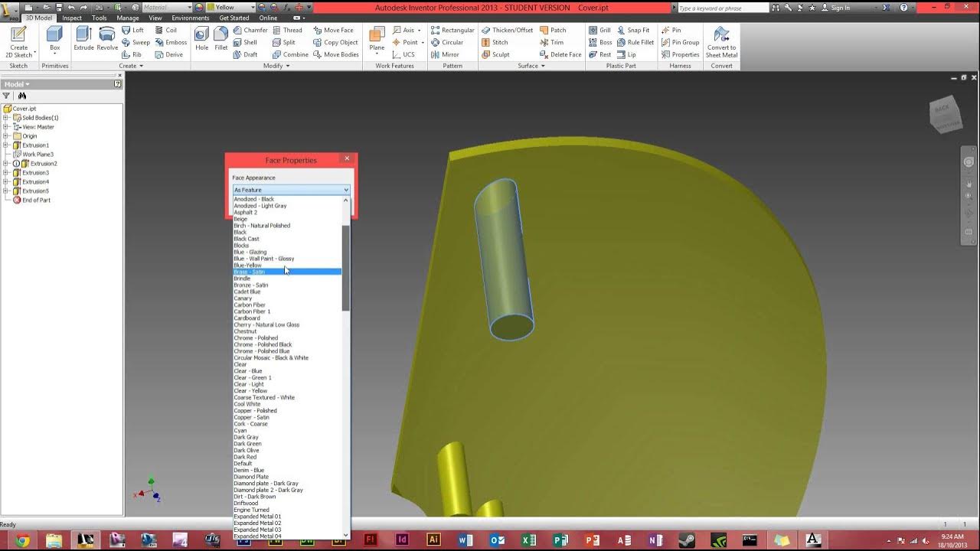Expand the Create panel dropdown
The image size is (980, 551).
[x=131, y=66]
